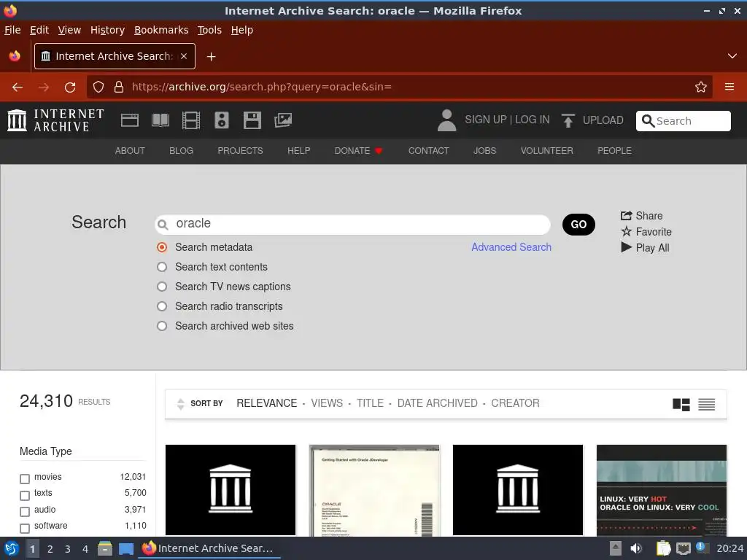Open the Firefox View pinned icon

pyautogui.click(x=15, y=56)
